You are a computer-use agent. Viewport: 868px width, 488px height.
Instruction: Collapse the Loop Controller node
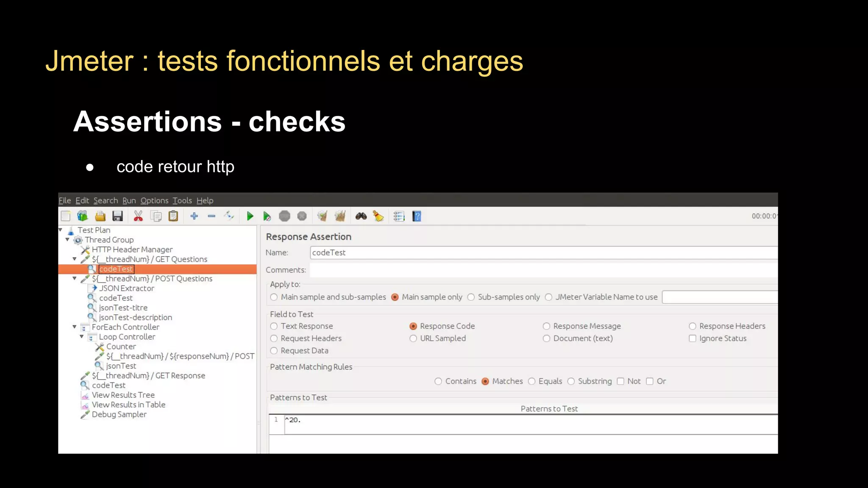point(82,337)
